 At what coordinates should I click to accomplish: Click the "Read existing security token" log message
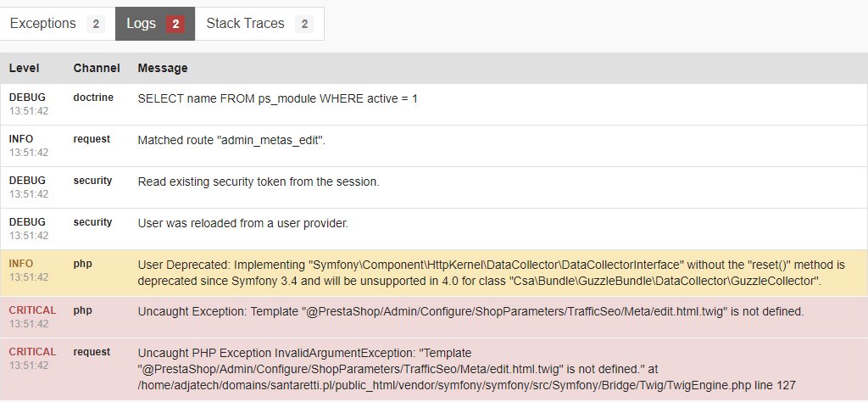click(259, 181)
